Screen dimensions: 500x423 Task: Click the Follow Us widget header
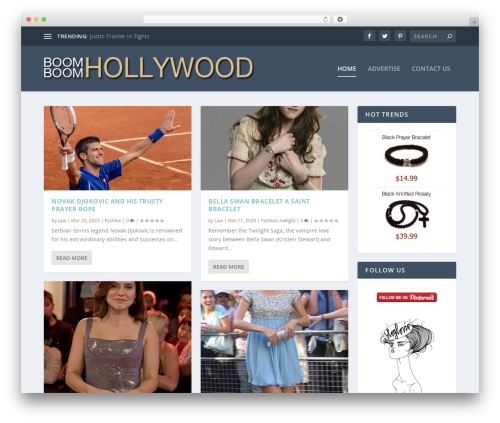coord(407,270)
